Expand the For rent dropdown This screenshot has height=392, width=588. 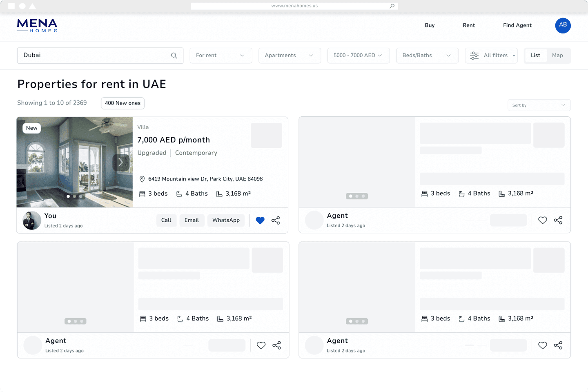pyautogui.click(x=220, y=56)
